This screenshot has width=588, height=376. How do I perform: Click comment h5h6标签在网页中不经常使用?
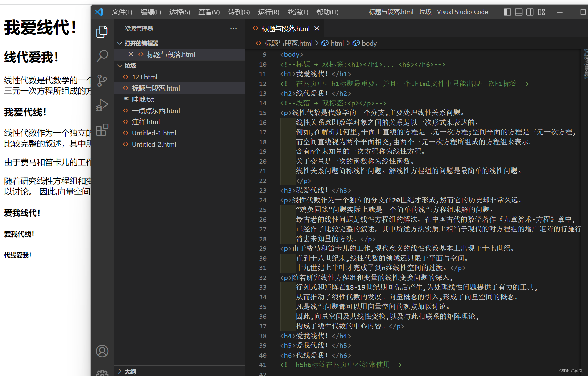[341, 365]
